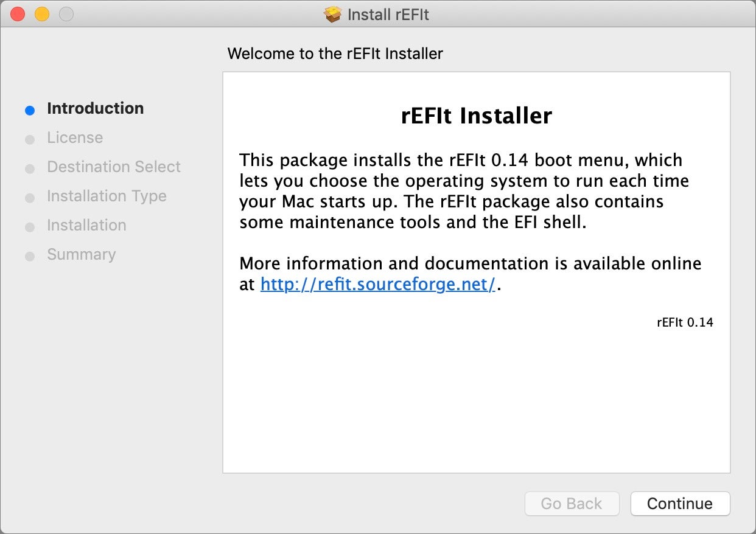The width and height of the screenshot is (756, 534).
Task: Select the Summary step in sidebar
Action: click(x=81, y=254)
